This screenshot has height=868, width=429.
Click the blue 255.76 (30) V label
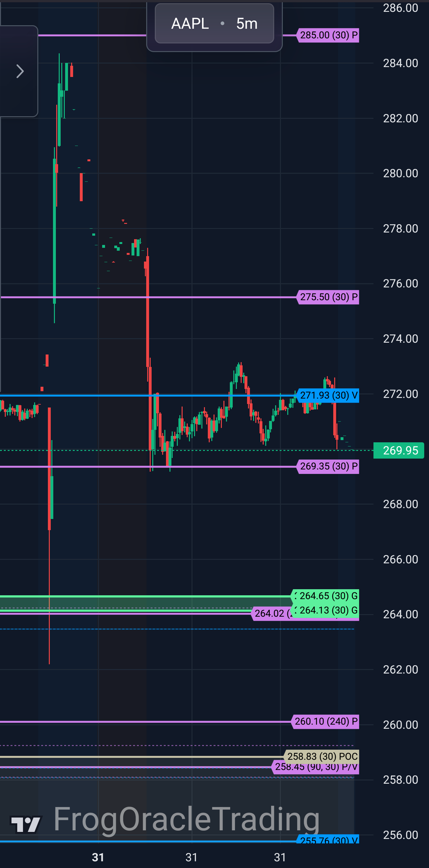[328, 840]
